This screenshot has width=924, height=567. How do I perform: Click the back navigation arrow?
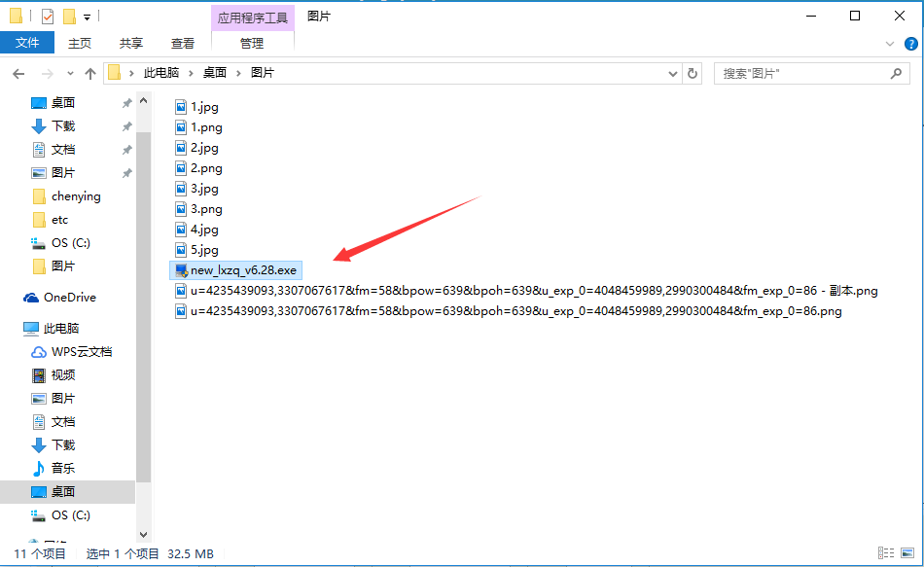18,74
